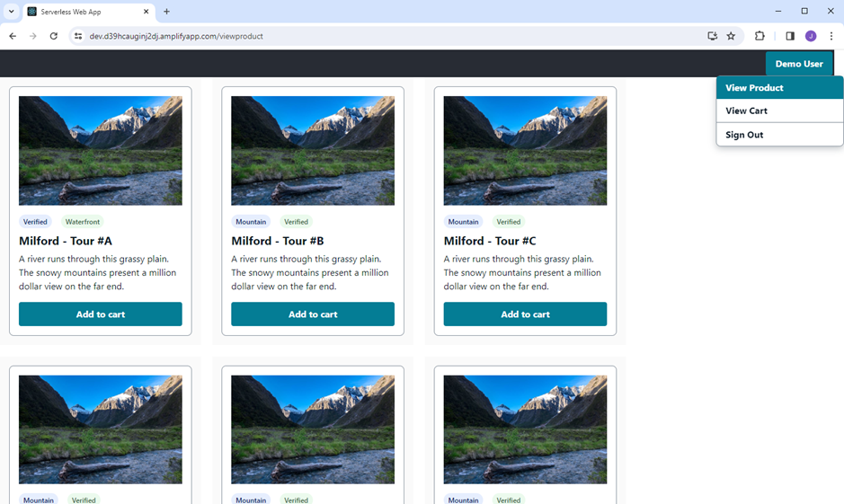Click the browser forward arrow
Screen dimensions: 844x504
coord(33,36)
